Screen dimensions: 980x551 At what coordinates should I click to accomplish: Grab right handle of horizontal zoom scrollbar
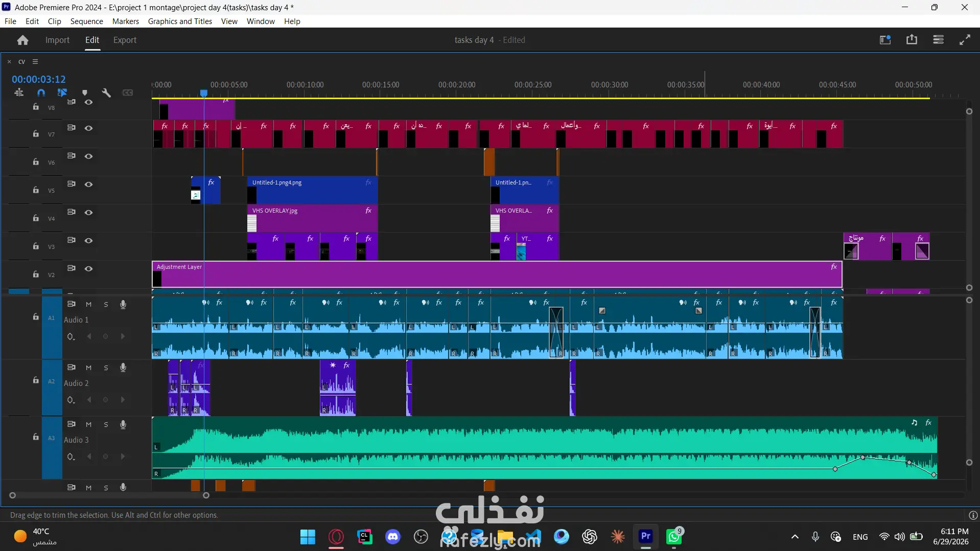click(x=206, y=495)
